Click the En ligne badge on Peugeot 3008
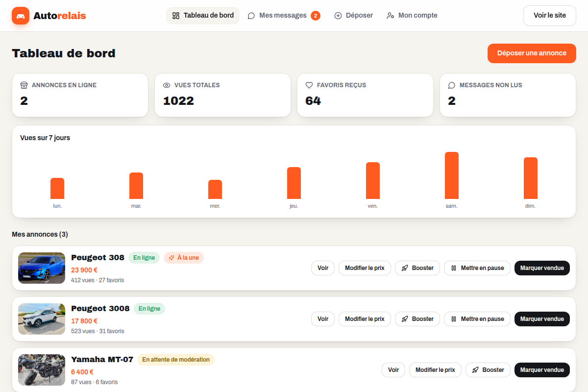The image size is (588, 392). point(149,309)
